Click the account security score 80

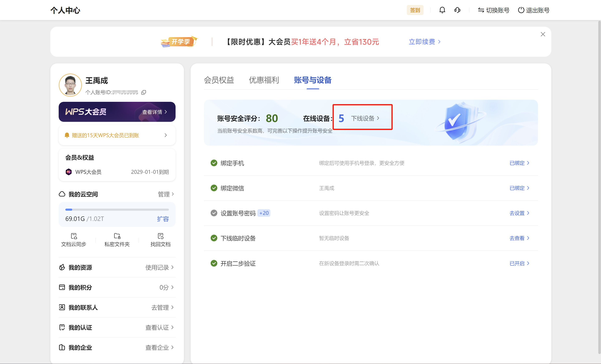pos(272,118)
